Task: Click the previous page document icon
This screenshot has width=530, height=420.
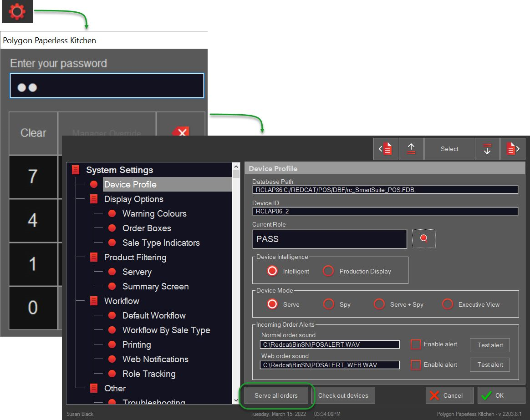Action: coord(386,149)
